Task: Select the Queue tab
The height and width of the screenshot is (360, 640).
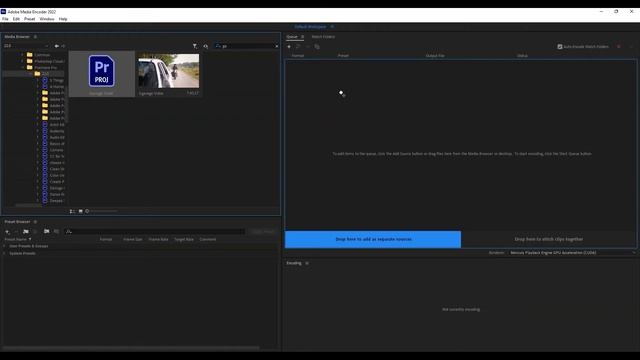Action: pyautogui.click(x=292, y=37)
